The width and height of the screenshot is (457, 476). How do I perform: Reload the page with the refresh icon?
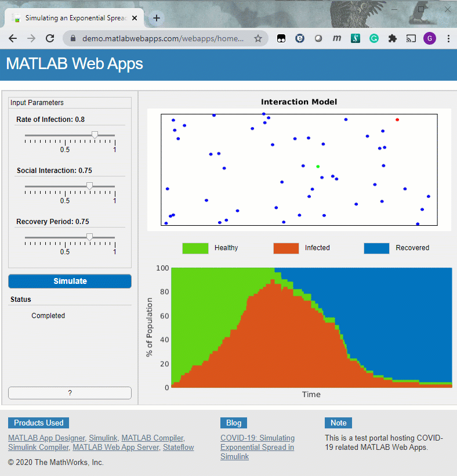(x=50, y=38)
